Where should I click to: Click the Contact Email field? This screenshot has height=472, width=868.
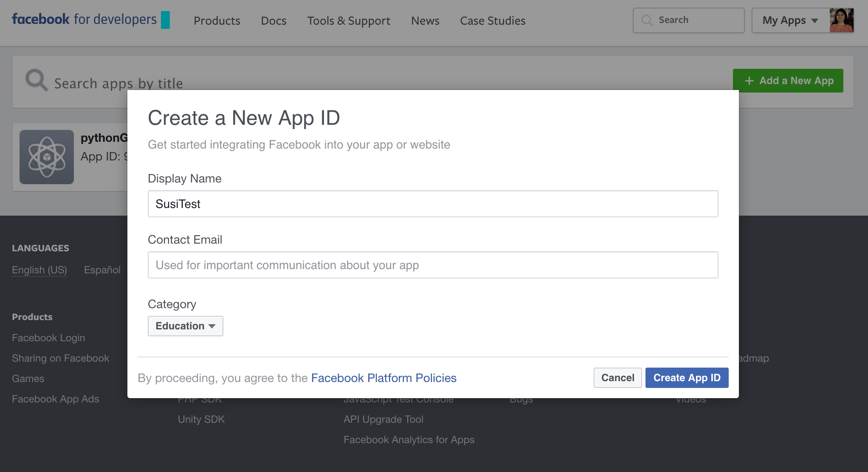click(x=433, y=265)
